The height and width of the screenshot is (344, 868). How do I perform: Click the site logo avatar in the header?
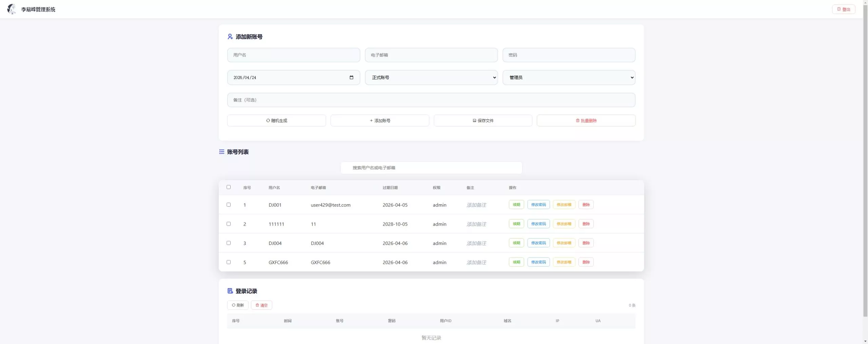point(12,9)
